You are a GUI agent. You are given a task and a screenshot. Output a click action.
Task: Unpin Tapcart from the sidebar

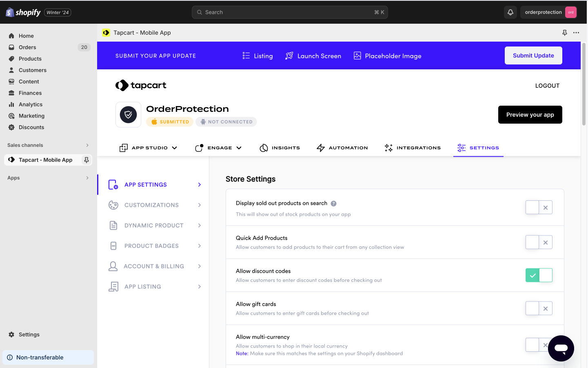click(x=87, y=160)
